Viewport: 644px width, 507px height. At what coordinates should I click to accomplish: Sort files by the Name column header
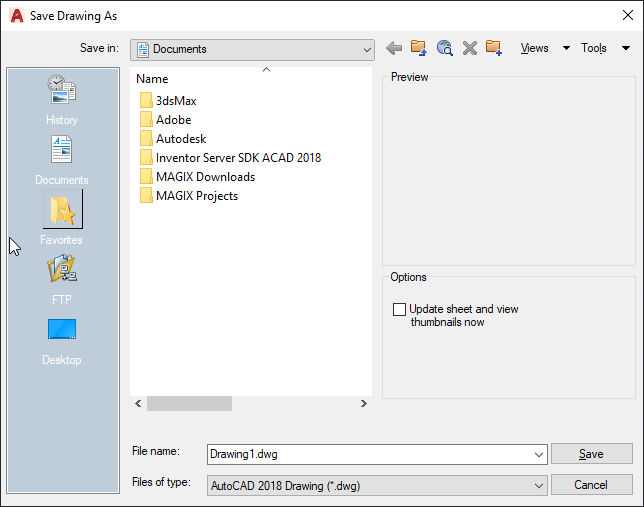click(152, 79)
